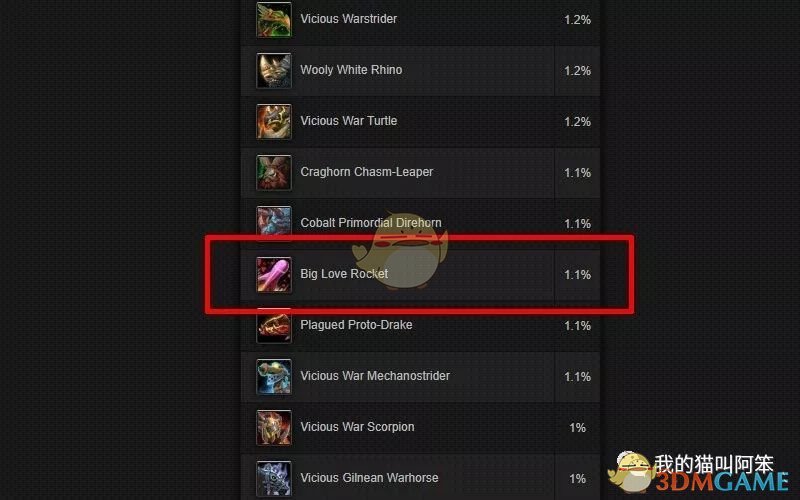Screen dimensions: 800x500
Task: Click the Vicious War Scorpion icon
Action: coord(274,428)
